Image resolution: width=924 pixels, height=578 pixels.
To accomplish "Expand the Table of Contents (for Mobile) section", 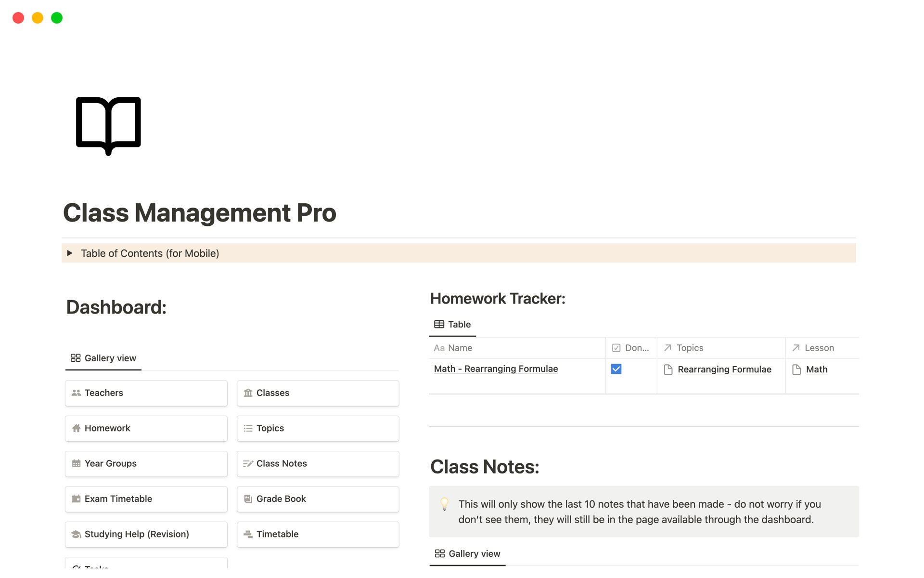I will click(70, 253).
